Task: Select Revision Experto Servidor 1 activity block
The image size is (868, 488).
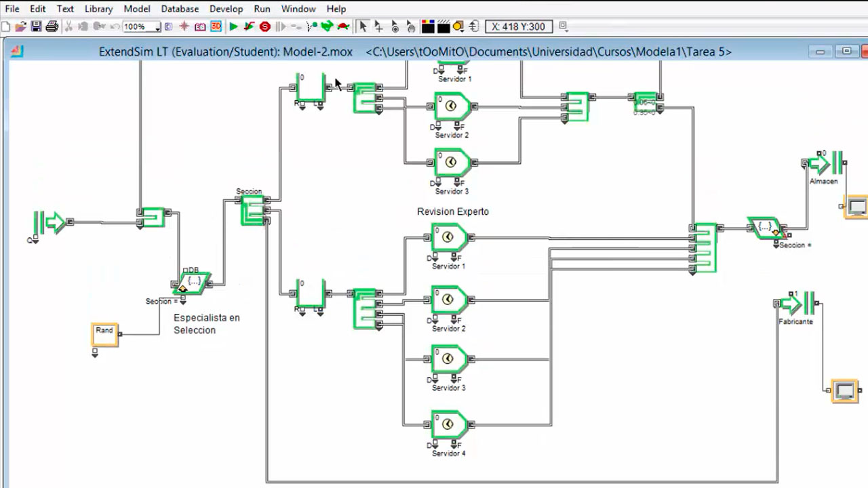Action: [x=449, y=238]
